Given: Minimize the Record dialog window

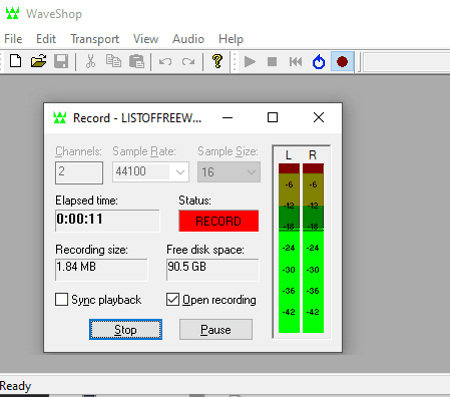Looking at the screenshot, I should [x=228, y=118].
